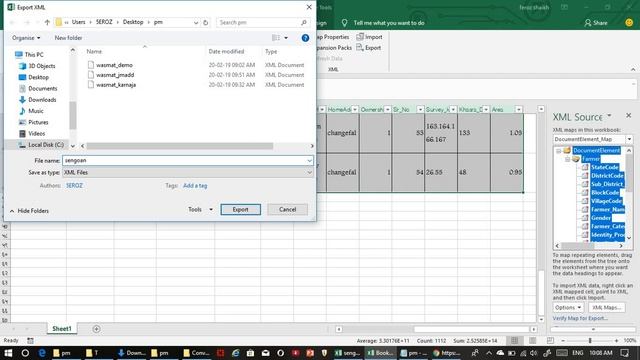640x360 pixels.
Task: Select Gender element in XML tree
Action: tap(601, 218)
